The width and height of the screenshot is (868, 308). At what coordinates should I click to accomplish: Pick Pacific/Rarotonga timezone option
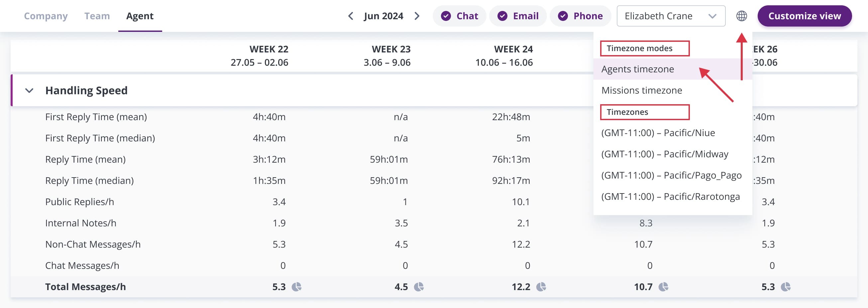(670, 196)
